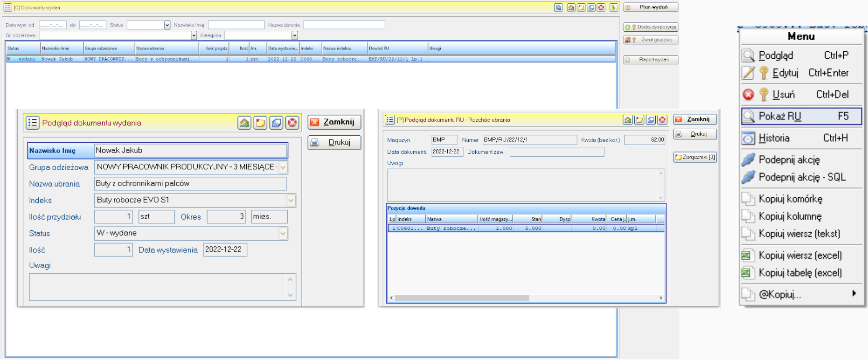Select Kopiuj wiersz (tekst) menu entry
This screenshot has height=360, width=868.
(x=801, y=234)
